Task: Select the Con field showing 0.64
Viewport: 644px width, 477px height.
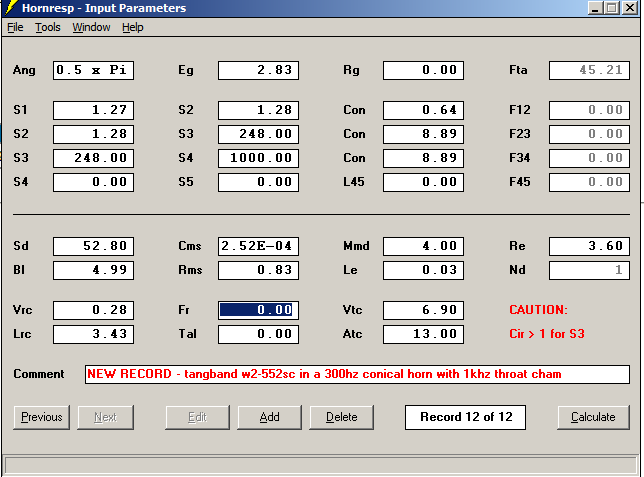Action: 423,110
